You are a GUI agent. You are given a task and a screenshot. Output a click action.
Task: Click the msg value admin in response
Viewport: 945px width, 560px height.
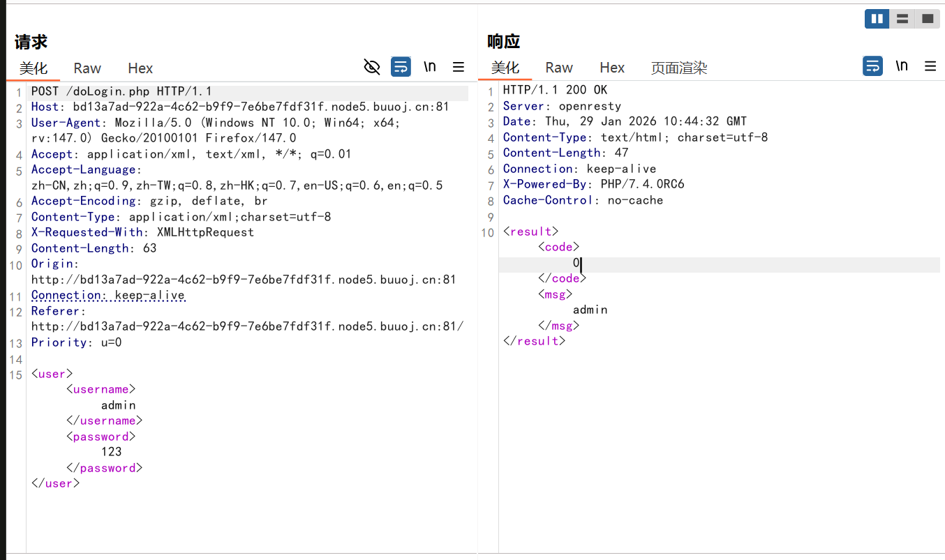(x=590, y=310)
